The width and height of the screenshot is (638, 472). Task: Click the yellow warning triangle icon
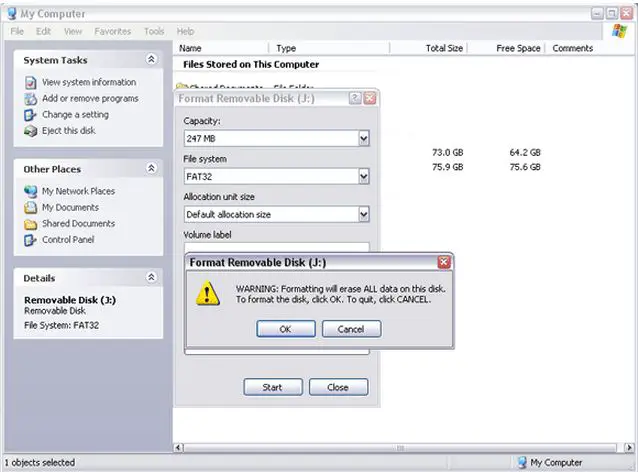tap(208, 293)
